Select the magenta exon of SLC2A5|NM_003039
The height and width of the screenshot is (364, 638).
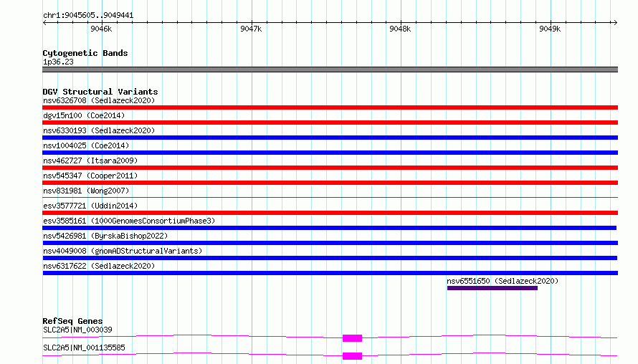tap(353, 338)
